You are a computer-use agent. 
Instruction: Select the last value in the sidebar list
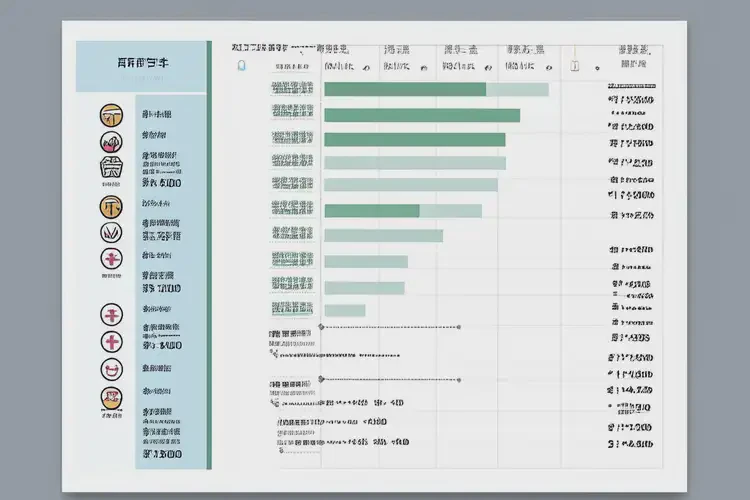[161, 455]
